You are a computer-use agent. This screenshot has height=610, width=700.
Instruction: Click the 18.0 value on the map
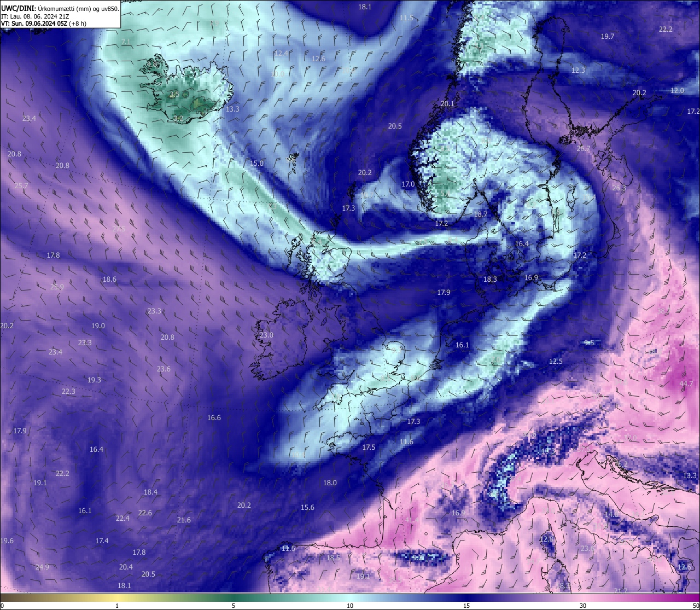pyautogui.click(x=330, y=483)
